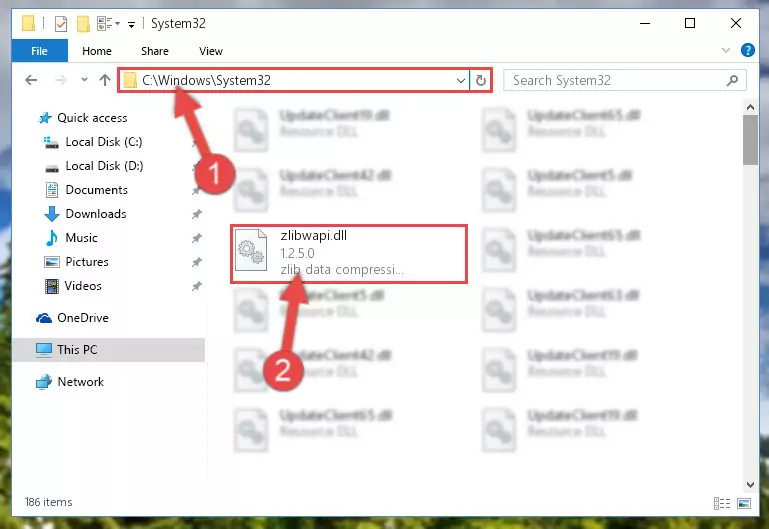Open Local Disk (D:) in sidebar
The width and height of the screenshot is (769, 529).
click(104, 166)
